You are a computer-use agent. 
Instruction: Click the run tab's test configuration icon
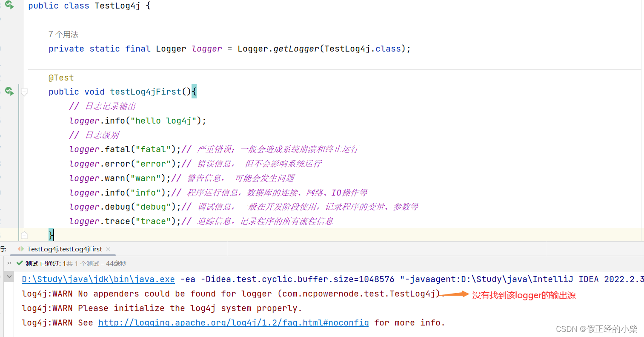coord(21,249)
